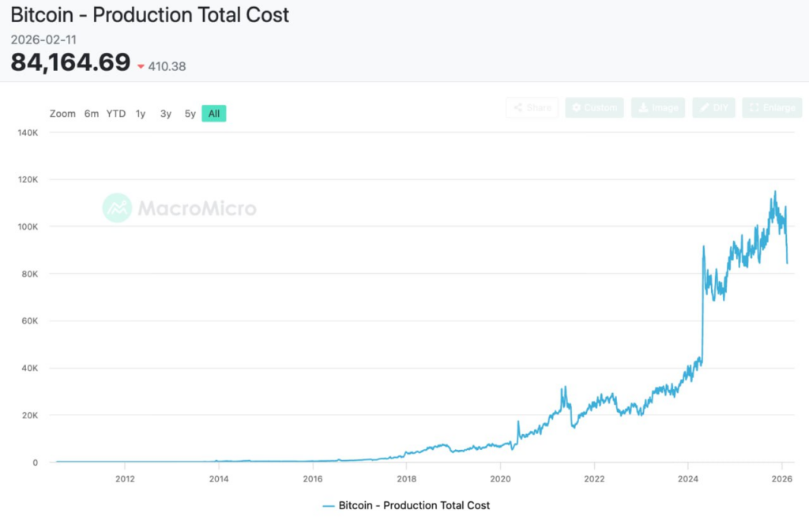Screen dimensions: 809x532
Task: Click the MacroMicro watermark logo icon
Action: [x=117, y=208]
